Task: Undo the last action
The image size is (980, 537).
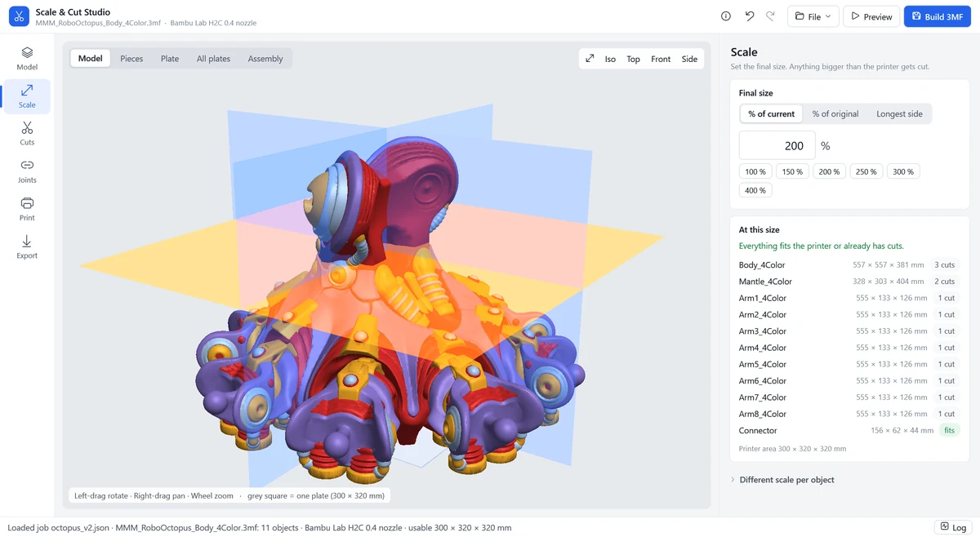Action: 750,16
